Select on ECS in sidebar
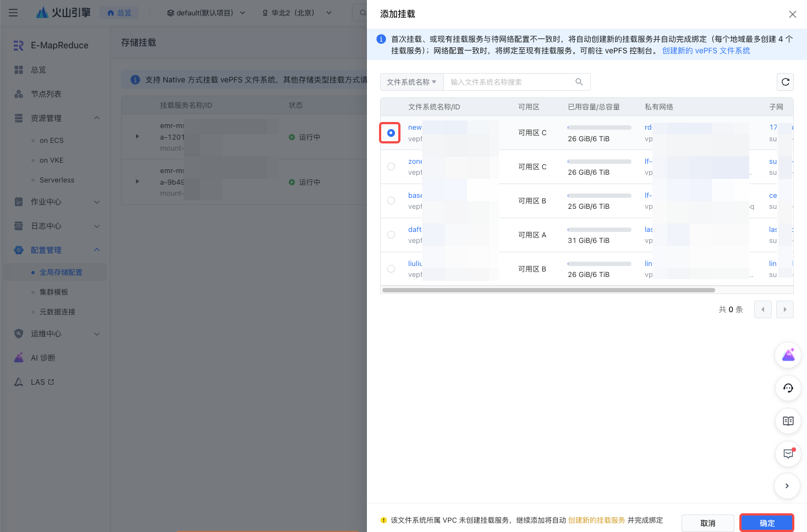Screen dimensions: 807x532 coord(52,140)
